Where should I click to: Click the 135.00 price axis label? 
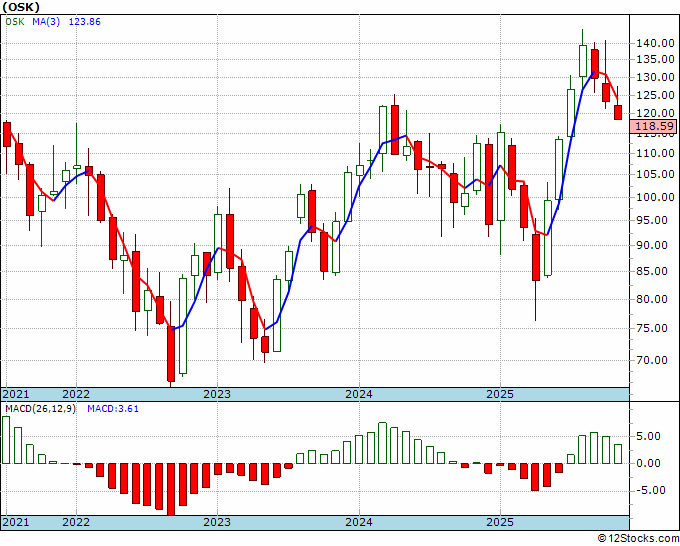(655, 59)
